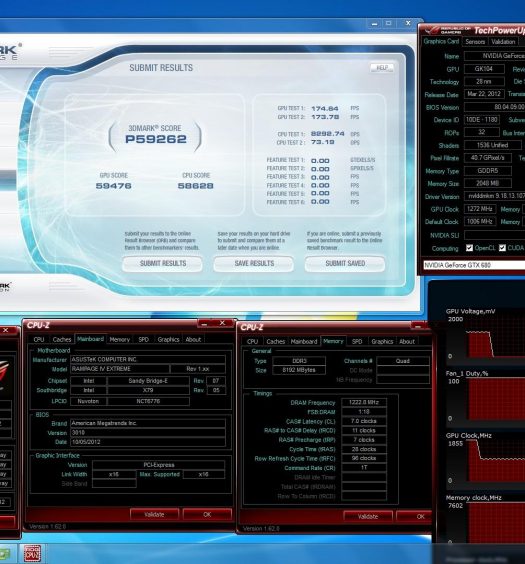Minimize the 3DMark window
Image resolution: width=525 pixels, height=564 pixels.
(374, 23)
